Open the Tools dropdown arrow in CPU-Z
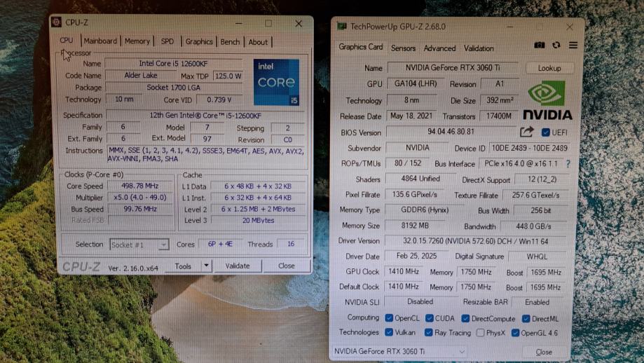This screenshot has width=644, height=363. (x=206, y=266)
